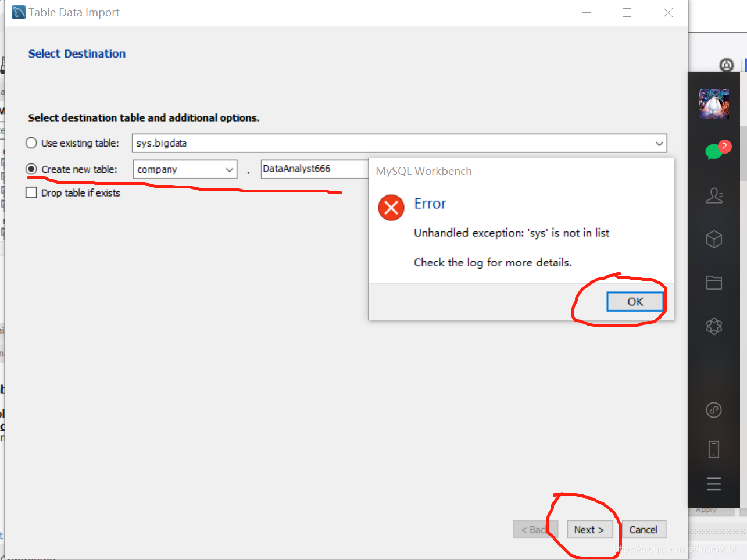
Task: Minimize the Table Data Import window
Action: [x=587, y=12]
